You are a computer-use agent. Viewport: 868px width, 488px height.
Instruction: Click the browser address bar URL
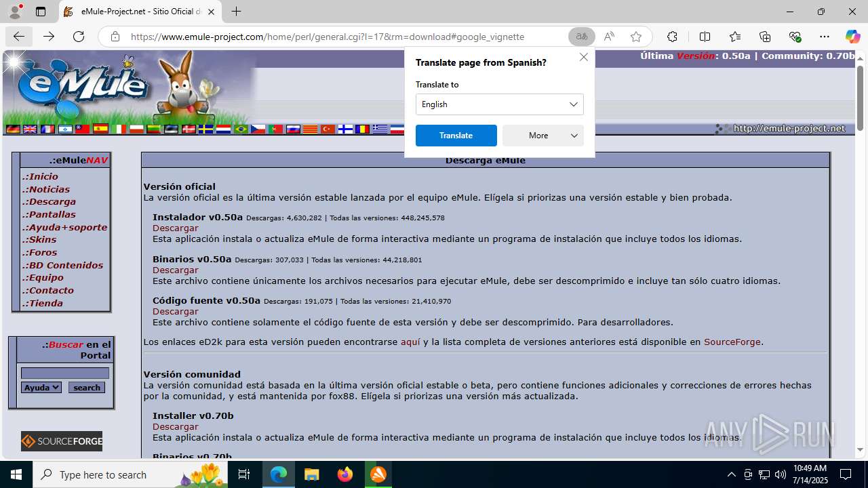328,37
